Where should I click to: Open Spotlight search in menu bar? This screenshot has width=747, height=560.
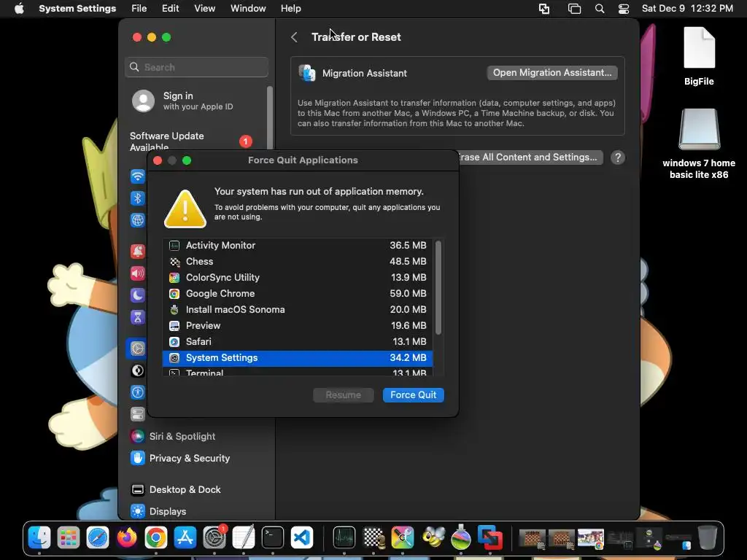click(x=600, y=9)
